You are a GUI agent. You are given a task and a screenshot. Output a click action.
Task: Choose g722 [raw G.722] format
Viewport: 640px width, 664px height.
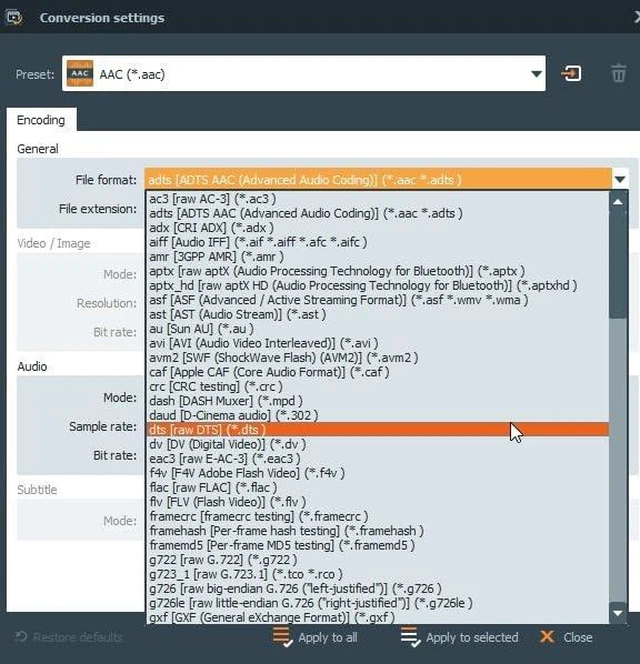(x=377, y=559)
